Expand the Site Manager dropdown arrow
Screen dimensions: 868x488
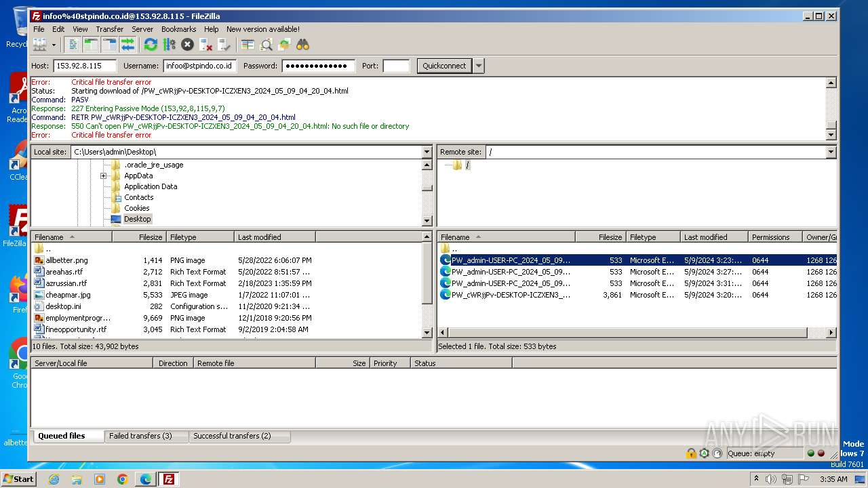[x=54, y=45]
